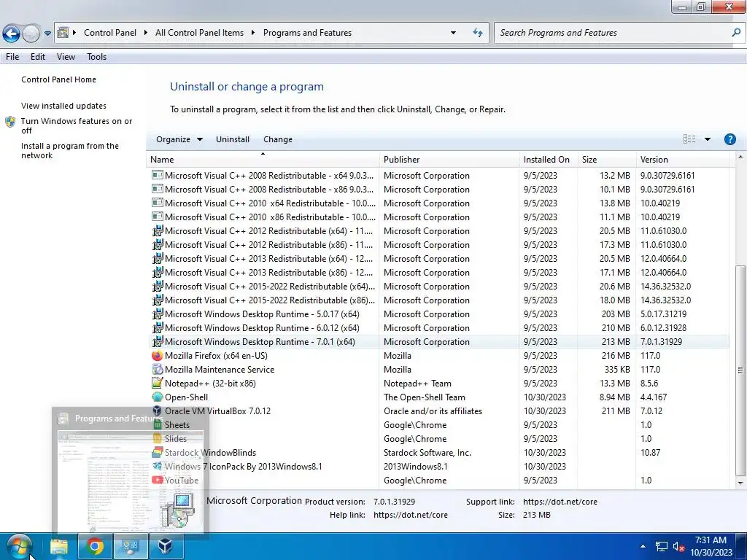The width and height of the screenshot is (747, 560).
Task: Expand the address bar history dropdown
Action: pos(453,33)
